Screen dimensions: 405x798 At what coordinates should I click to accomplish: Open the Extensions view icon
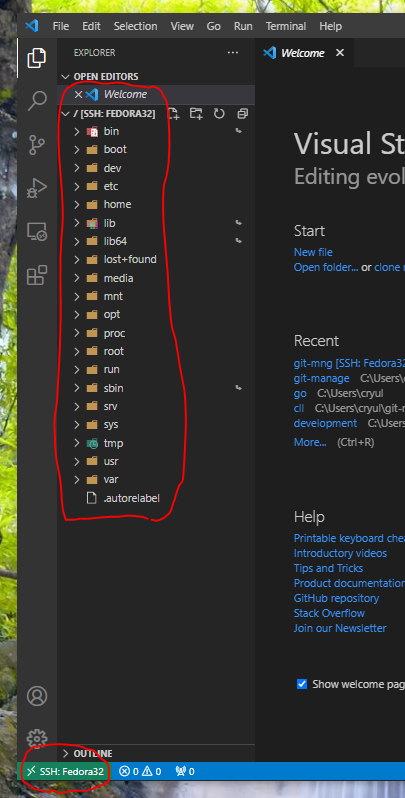coord(37,275)
